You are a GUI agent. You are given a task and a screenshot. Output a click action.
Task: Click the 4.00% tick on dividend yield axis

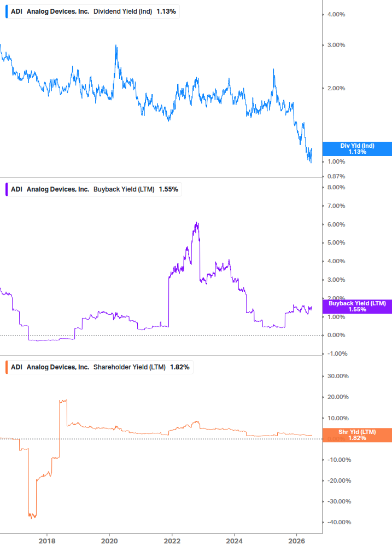(336, 14)
